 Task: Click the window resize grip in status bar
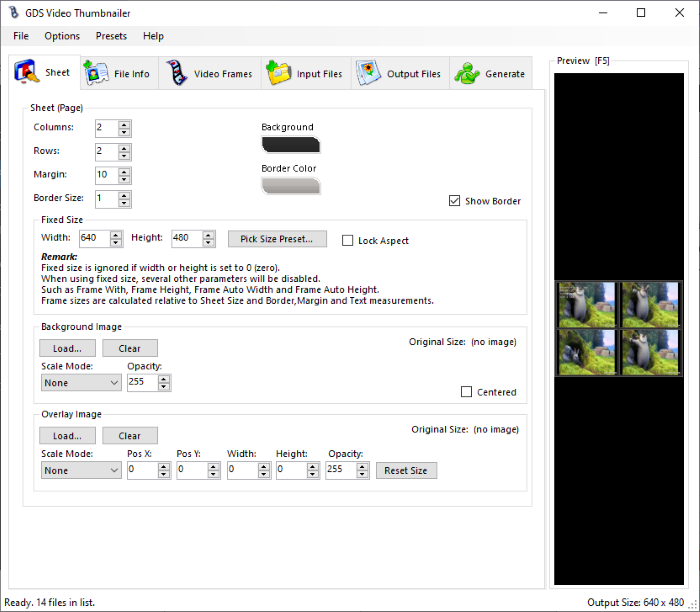click(694, 605)
